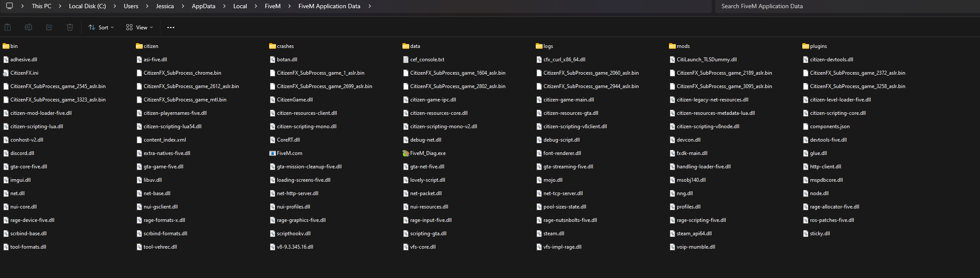Select the mods folder icon

click(x=672, y=46)
